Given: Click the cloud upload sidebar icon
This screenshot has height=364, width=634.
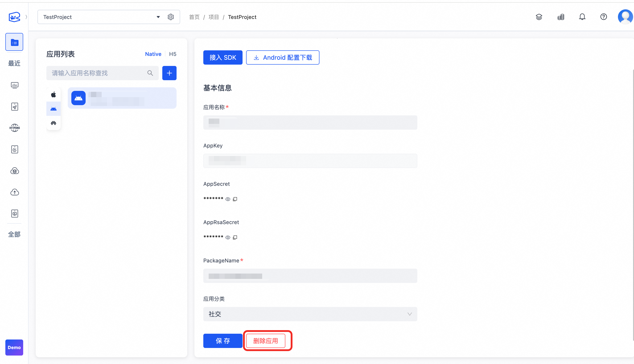Looking at the screenshot, I should pos(14,192).
